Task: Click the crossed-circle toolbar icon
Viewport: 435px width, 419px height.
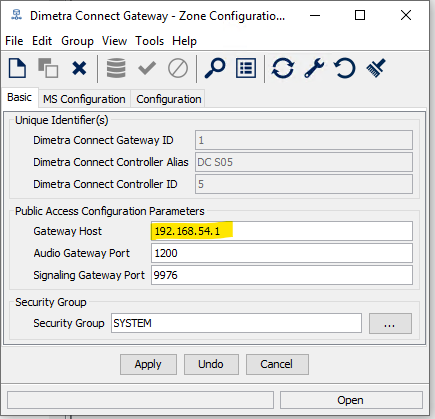Action: pyautogui.click(x=178, y=68)
